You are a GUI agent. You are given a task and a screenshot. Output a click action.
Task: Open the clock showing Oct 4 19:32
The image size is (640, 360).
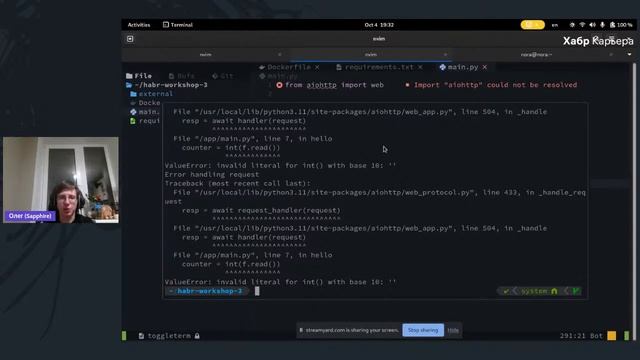pos(379,25)
